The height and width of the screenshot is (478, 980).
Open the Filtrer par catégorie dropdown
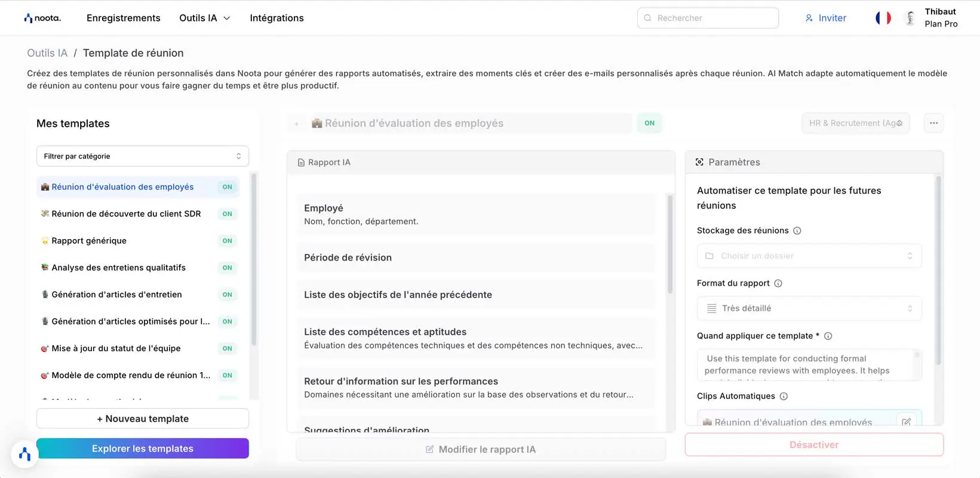(x=142, y=156)
